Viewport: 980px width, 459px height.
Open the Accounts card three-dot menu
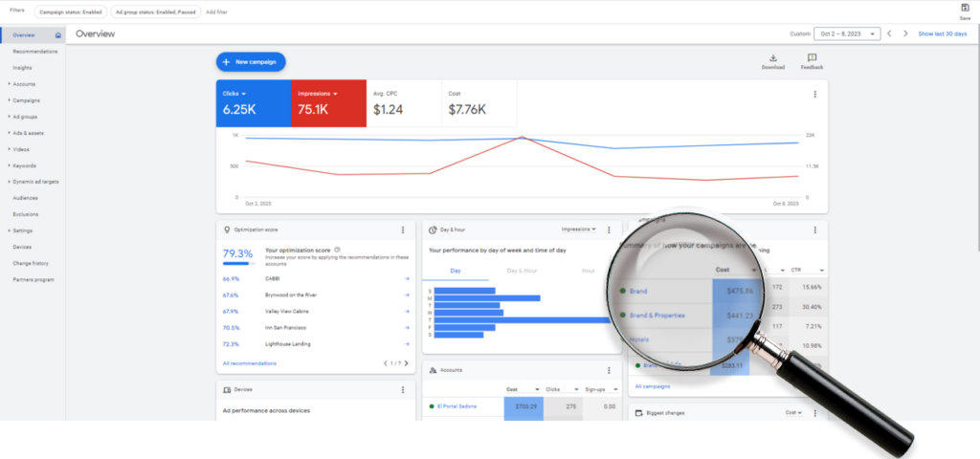[609, 370]
